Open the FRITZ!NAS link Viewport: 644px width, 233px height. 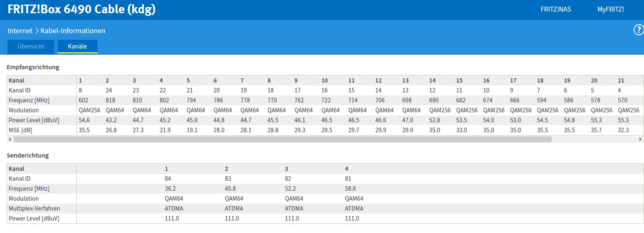(x=556, y=9)
